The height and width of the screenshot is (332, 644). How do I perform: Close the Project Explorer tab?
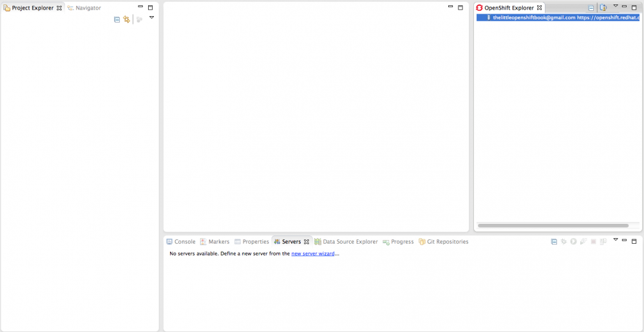point(59,8)
